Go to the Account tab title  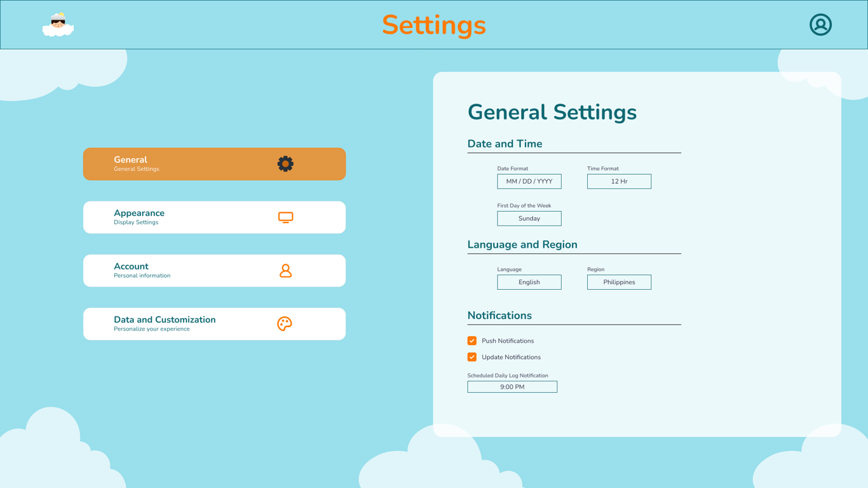(131, 267)
